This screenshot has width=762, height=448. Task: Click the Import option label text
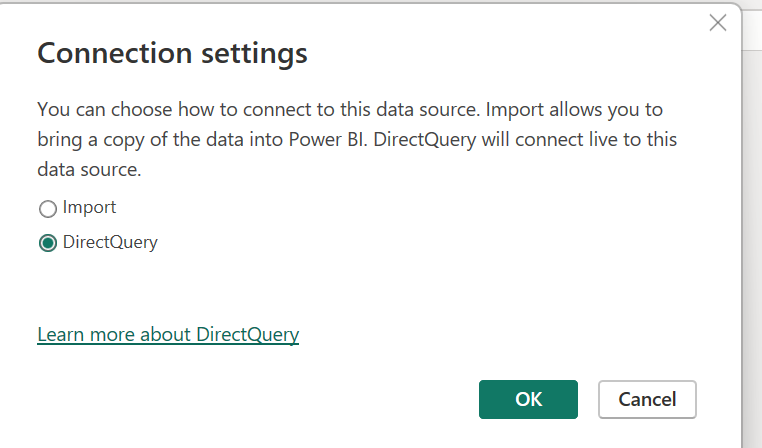click(x=89, y=208)
